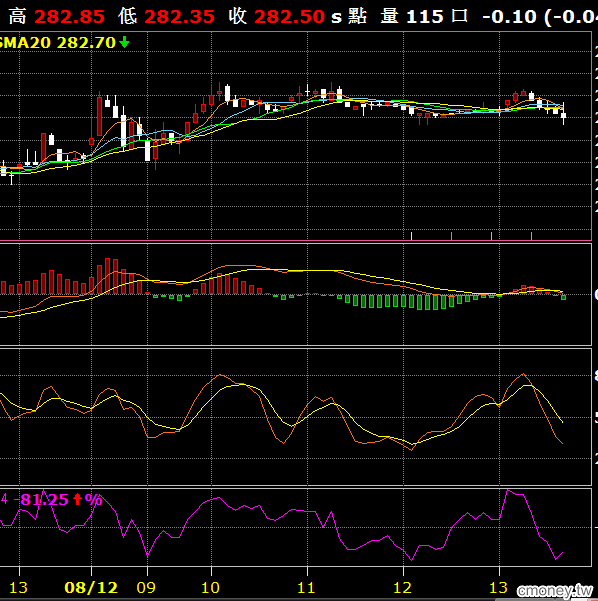Click the 10 hour axis label

pos(210,587)
